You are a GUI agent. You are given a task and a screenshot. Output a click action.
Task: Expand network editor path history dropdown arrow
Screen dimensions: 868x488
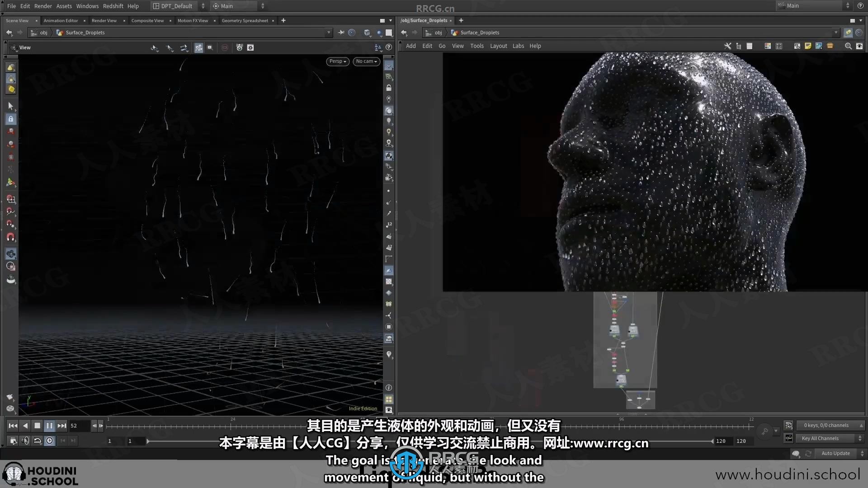click(x=836, y=33)
